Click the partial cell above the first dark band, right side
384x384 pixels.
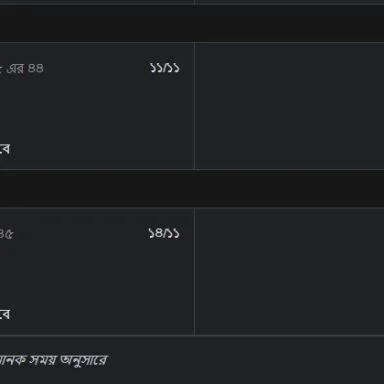click(x=290, y=2)
